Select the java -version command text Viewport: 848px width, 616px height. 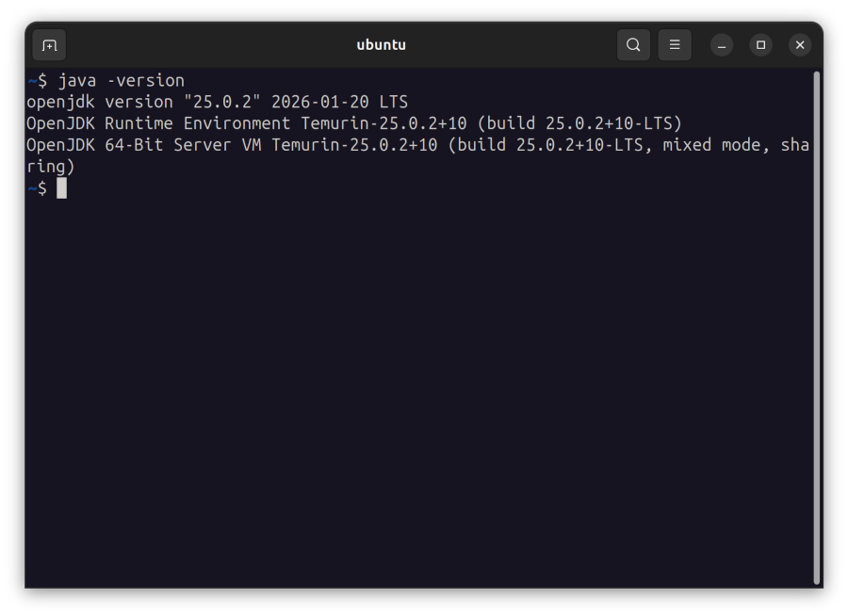[x=122, y=80]
